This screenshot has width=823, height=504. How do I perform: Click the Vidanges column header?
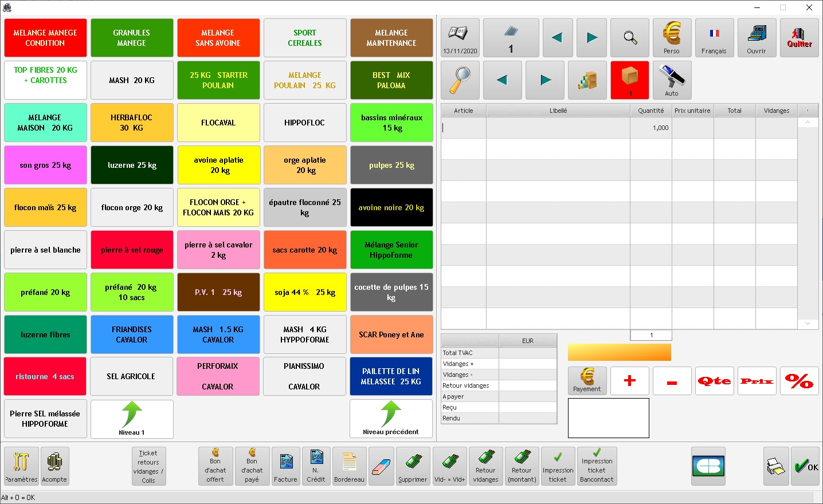(x=777, y=111)
